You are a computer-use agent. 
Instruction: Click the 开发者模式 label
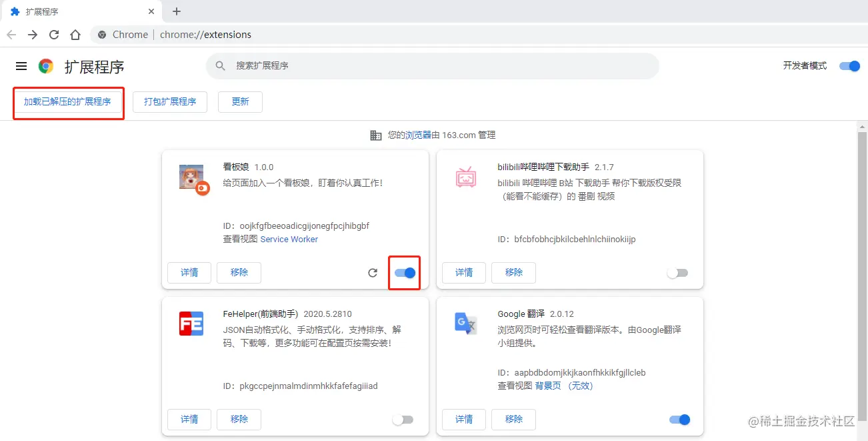(x=805, y=66)
